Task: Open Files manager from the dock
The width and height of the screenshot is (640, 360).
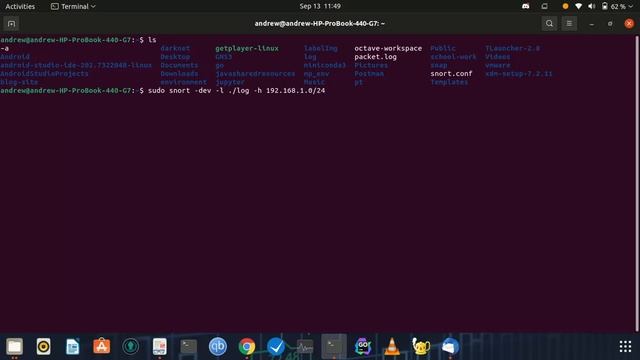Action: click(14, 347)
